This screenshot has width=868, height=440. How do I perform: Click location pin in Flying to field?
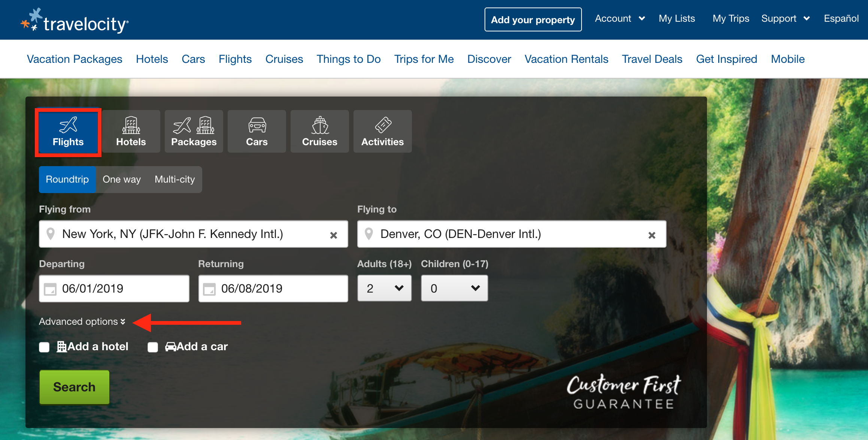369,234
